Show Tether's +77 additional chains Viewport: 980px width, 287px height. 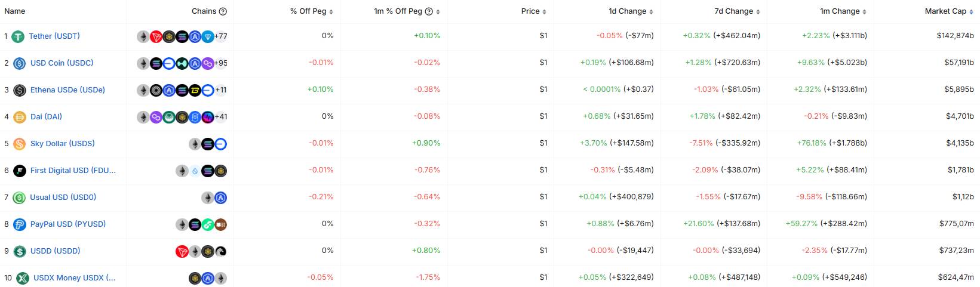(x=220, y=36)
